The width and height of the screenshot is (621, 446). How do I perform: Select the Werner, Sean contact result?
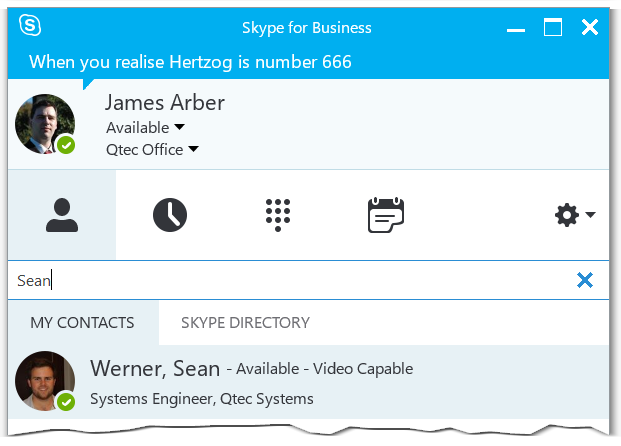click(308, 382)
